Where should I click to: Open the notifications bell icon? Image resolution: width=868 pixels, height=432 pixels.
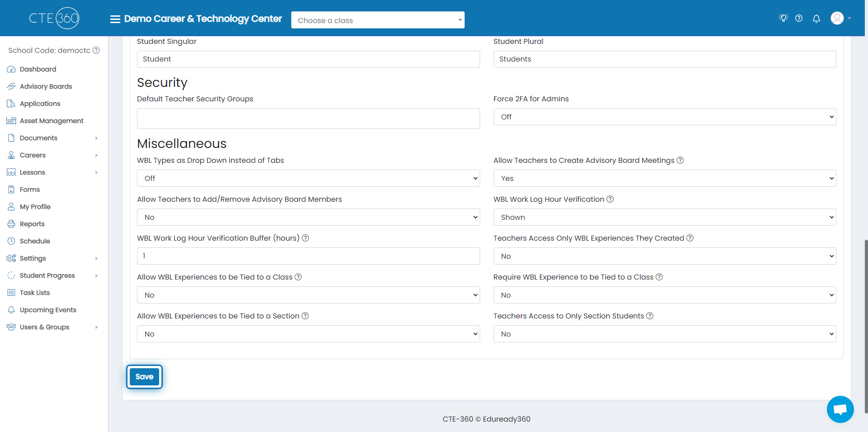(816, 19)
